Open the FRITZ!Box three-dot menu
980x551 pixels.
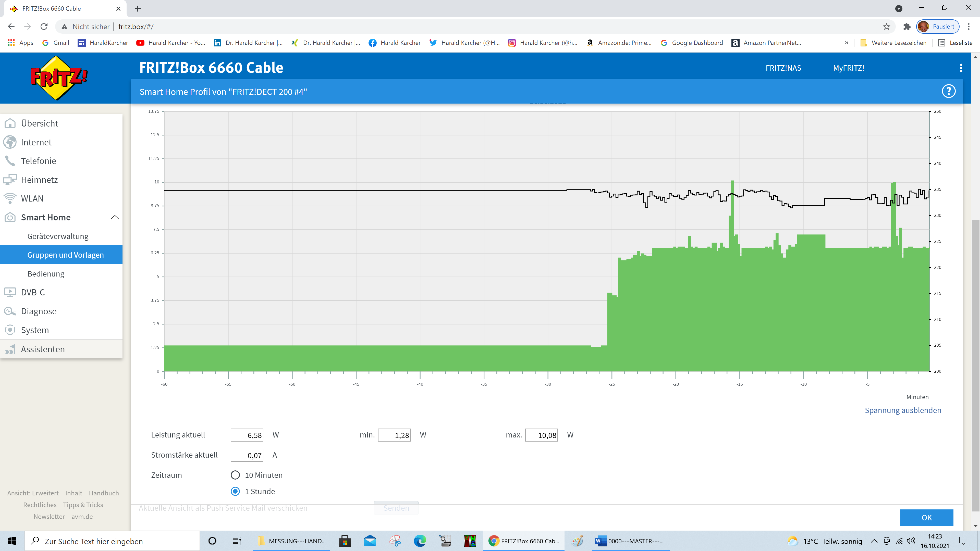click(x=961, y=68)
